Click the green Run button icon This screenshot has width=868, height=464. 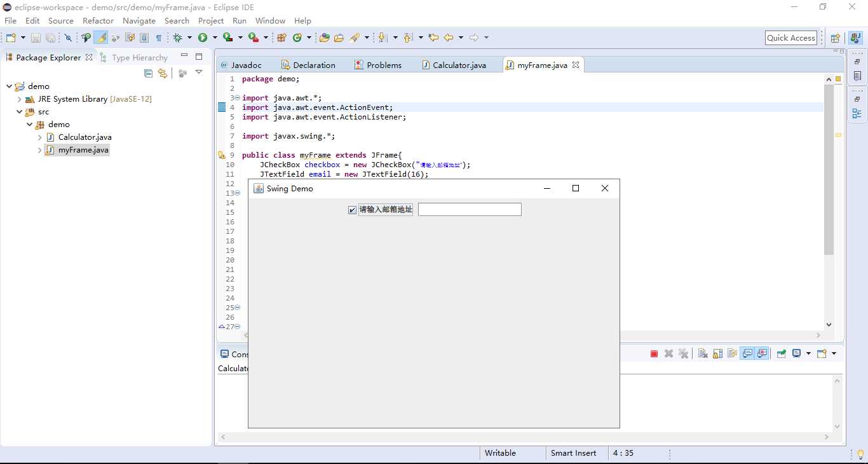[x=203, y=38]
